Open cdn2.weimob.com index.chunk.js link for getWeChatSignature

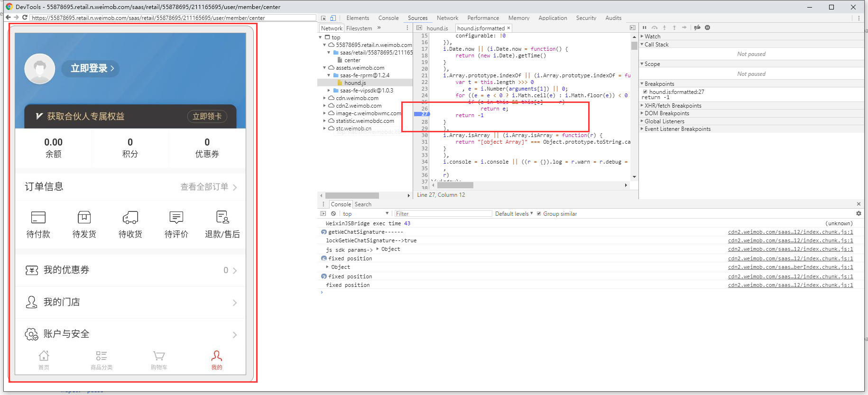coord(790,232)
